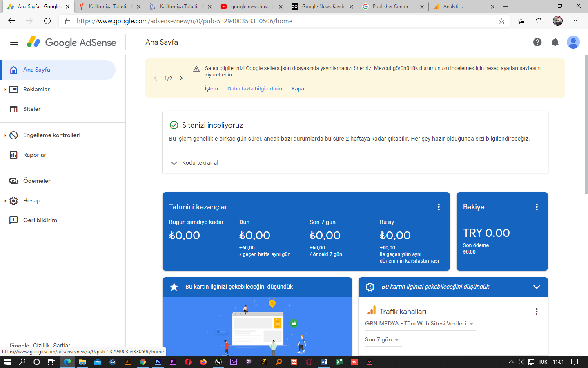Add this page to favorites star
The image size is (588, 368).
[x=501, y=21]
